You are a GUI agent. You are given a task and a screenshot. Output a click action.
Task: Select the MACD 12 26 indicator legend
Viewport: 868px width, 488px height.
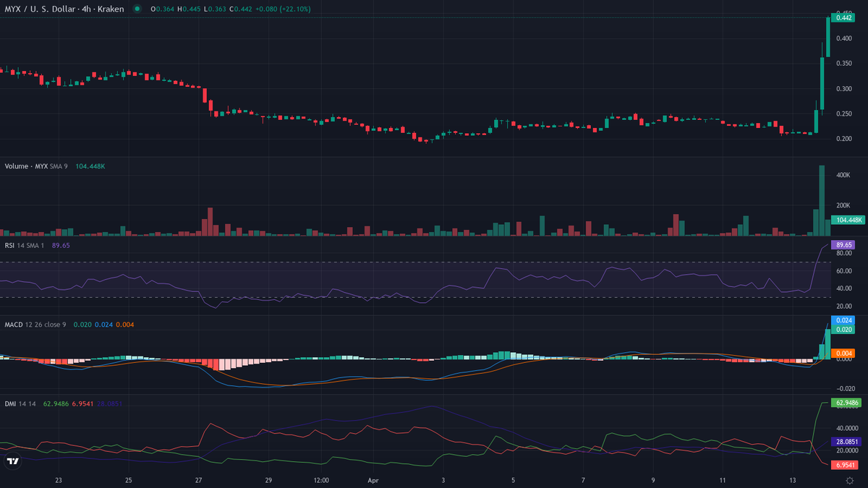(x=35, y=325)
